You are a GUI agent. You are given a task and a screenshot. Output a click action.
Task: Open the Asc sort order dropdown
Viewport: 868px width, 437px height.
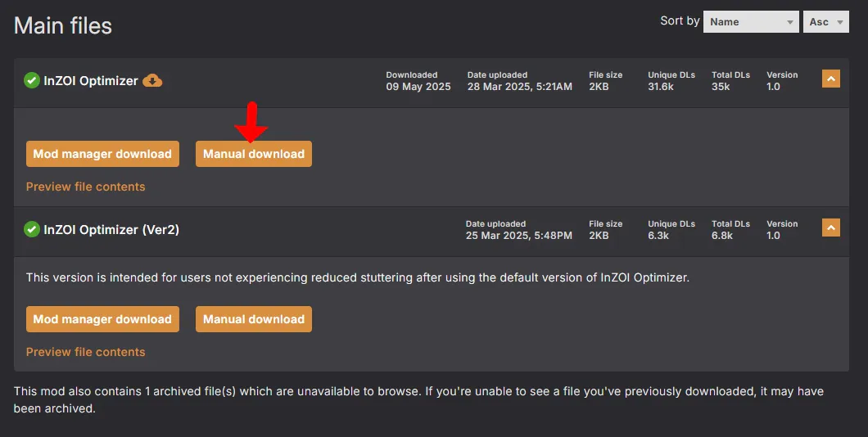pyautogui.click(x=825, y=22)
